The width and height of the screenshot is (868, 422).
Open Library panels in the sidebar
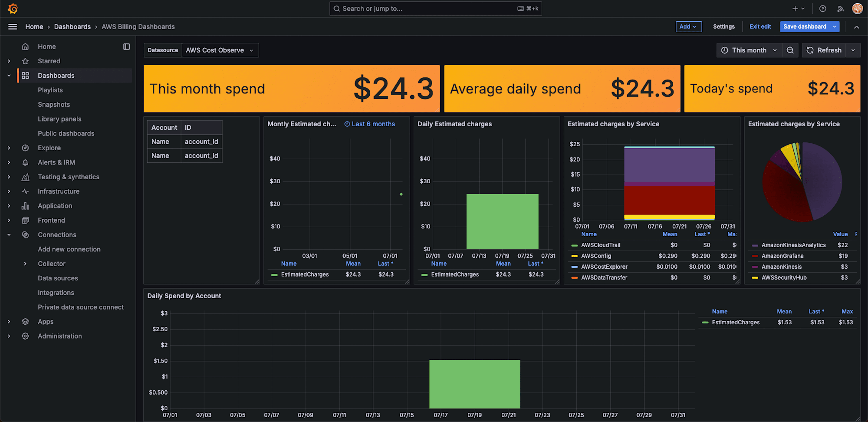(x=59, y=119)
